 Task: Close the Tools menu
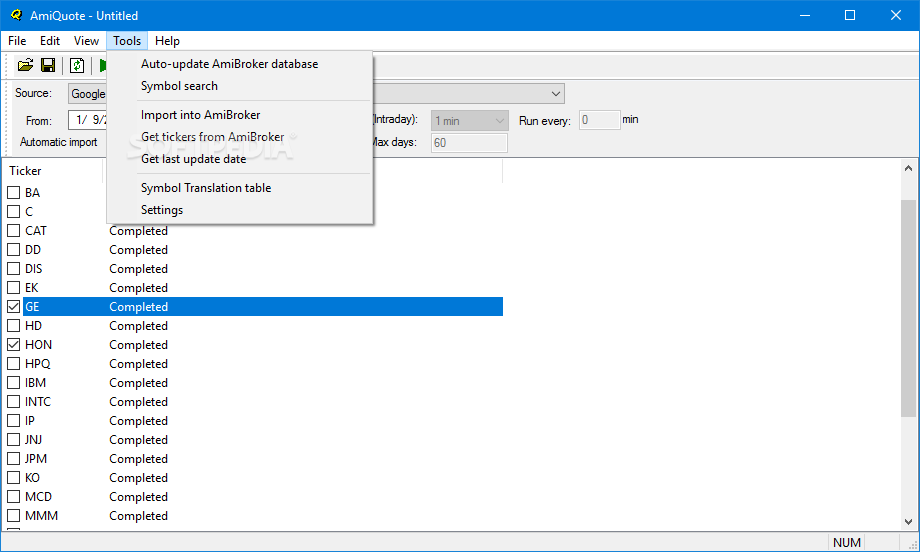[x=127, y=40]
